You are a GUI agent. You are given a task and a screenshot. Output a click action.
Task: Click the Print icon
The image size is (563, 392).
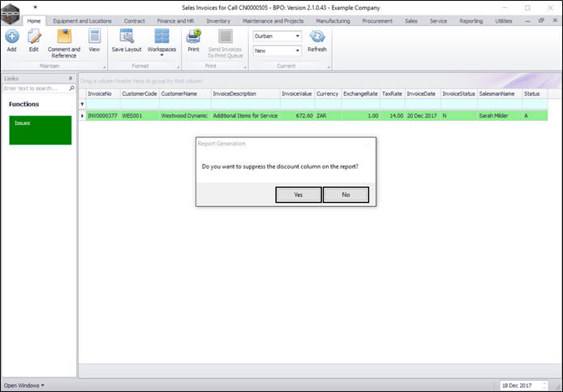pyautogui.click(x=194, y=37)
